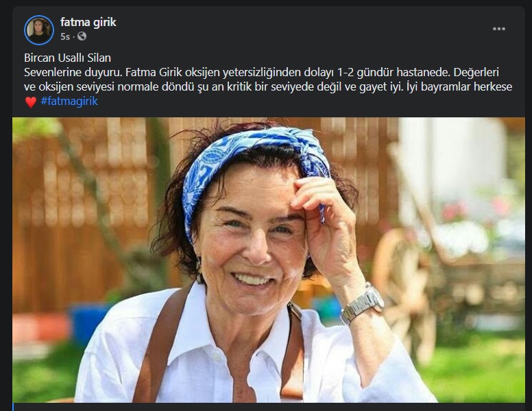Click the sentence starting Sevenlerine duyuru
The height and width of the screenshot is (411, 532).
73,72
